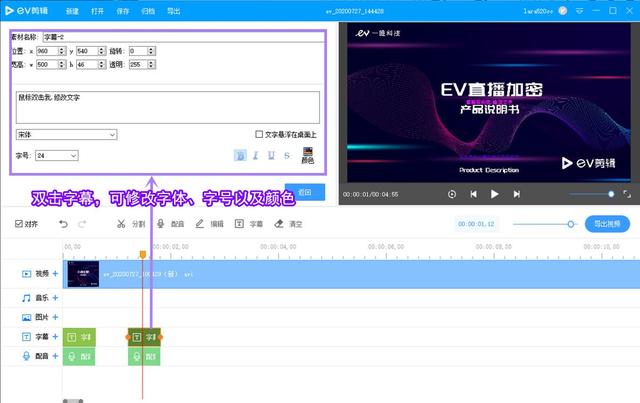Image resolution: width=640 pixels, height=403 pixels.
Task: Click the 导出视频 export button
Action: click(x=607, y=224)
